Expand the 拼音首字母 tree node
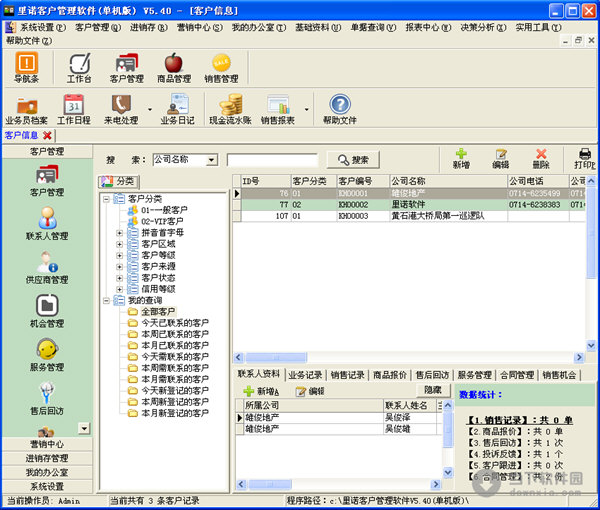 (120, 233)
